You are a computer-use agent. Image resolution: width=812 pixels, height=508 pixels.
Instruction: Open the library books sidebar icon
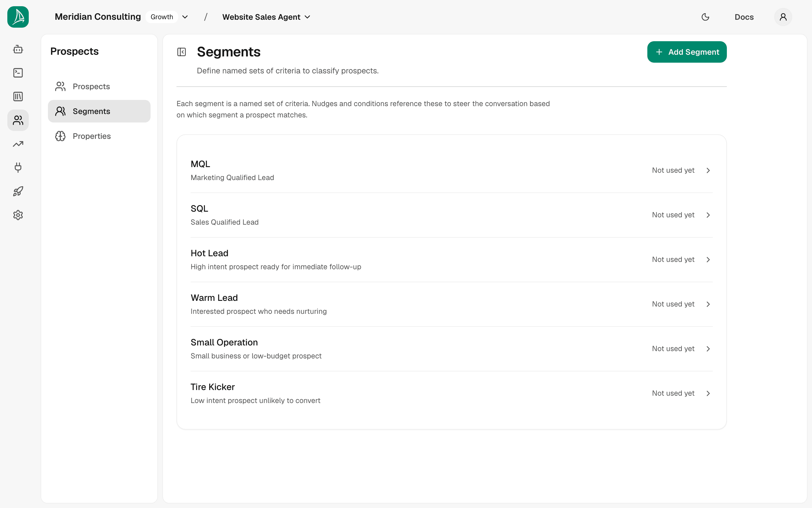(18, 97)
